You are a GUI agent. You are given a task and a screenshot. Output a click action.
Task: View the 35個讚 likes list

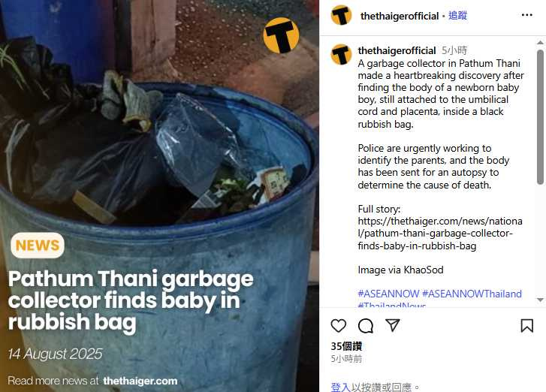pyautogui.click(x=346, y=346)
